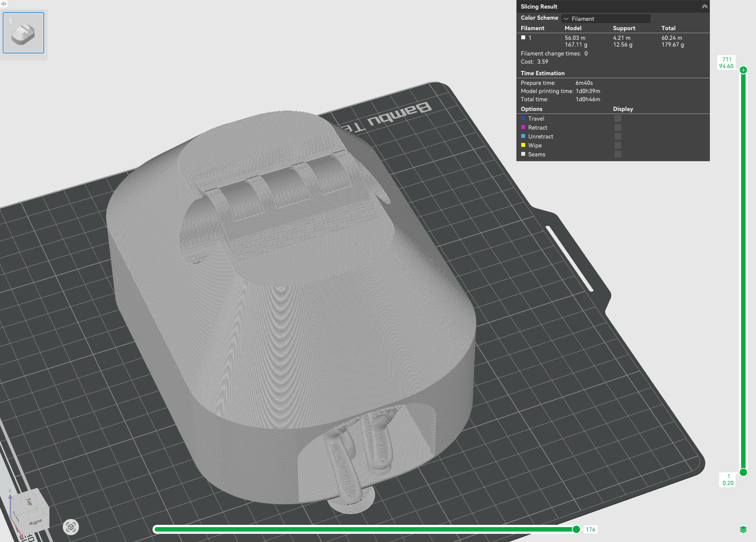
Task: Click the white color square for filament 1
Action: (524, 37)
